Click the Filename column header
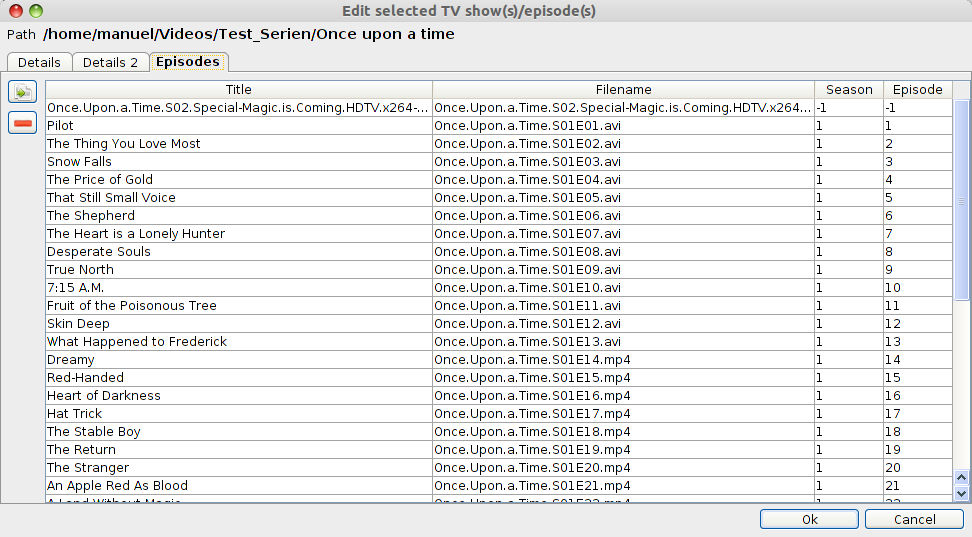 (623, 89)
